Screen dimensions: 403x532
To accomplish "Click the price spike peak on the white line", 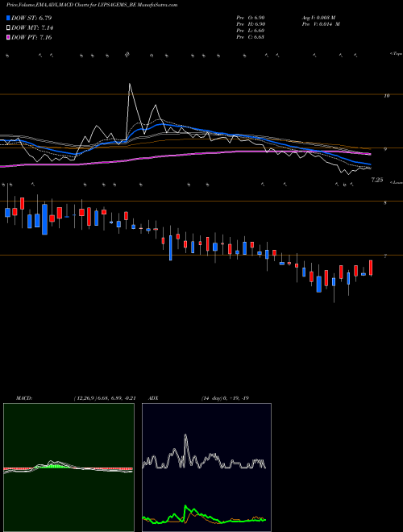I will (130, 84).
